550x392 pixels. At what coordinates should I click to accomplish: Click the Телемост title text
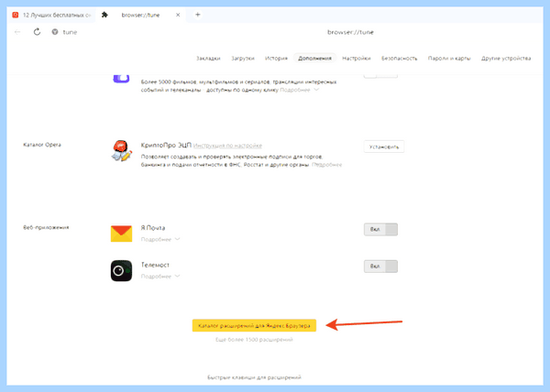pyautogui.click(x=155, y=265)
